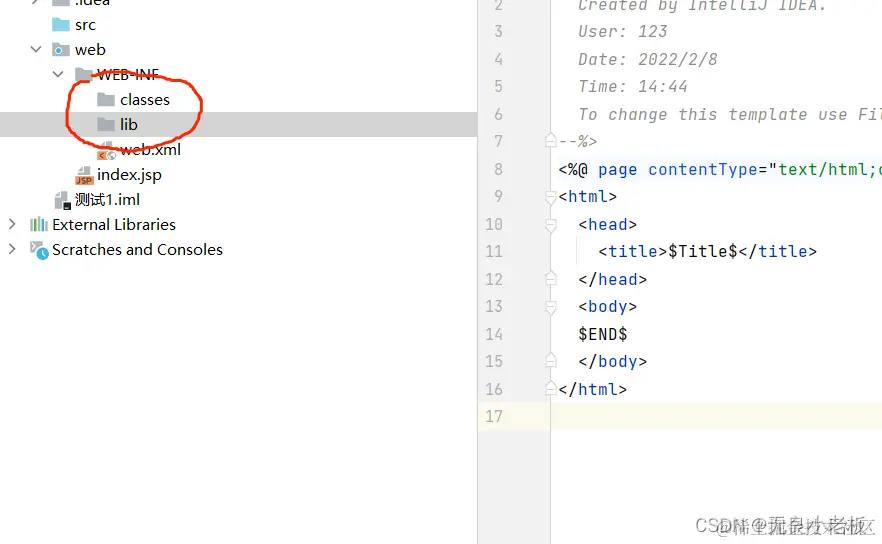Image resolution: width=882 pixels, height=544 pixels.
Task: Fold the html tag at line 9
Action: [551, 196]
